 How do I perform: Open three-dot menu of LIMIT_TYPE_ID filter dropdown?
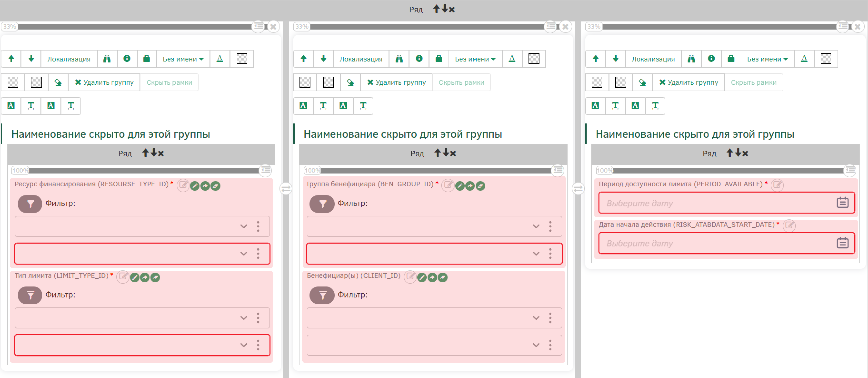[258, 318]
